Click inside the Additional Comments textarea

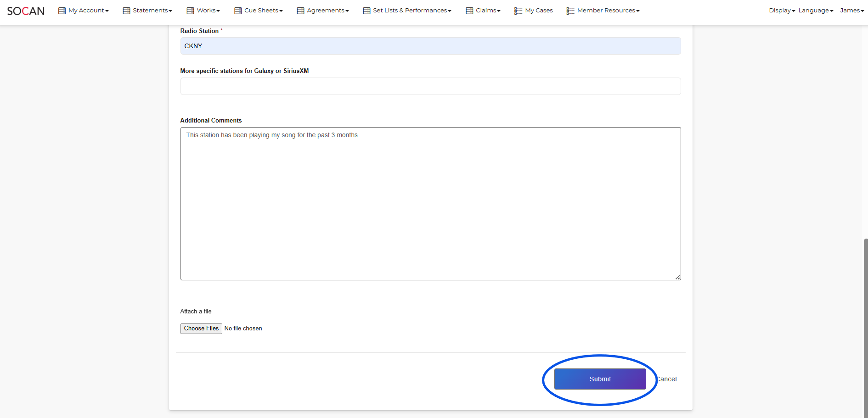click(430, 204)
